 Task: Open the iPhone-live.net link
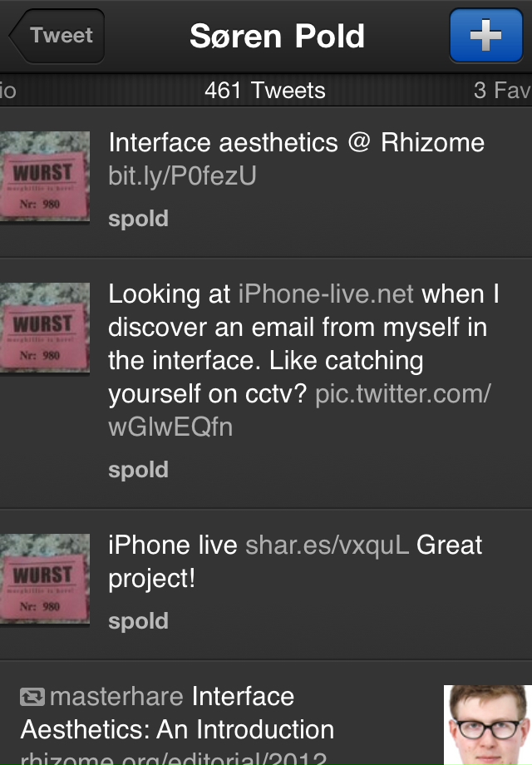327,294
